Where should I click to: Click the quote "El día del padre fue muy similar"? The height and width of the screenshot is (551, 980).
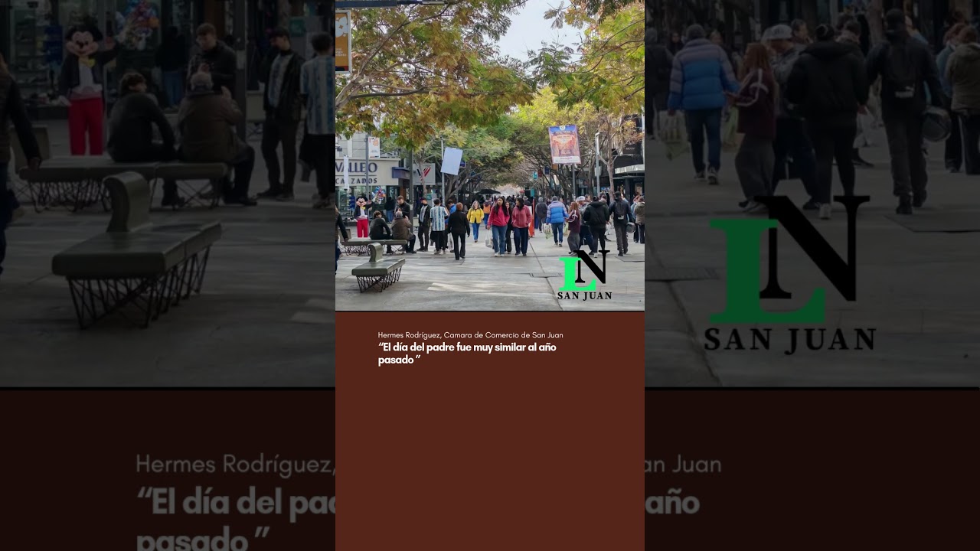point(467,354)
